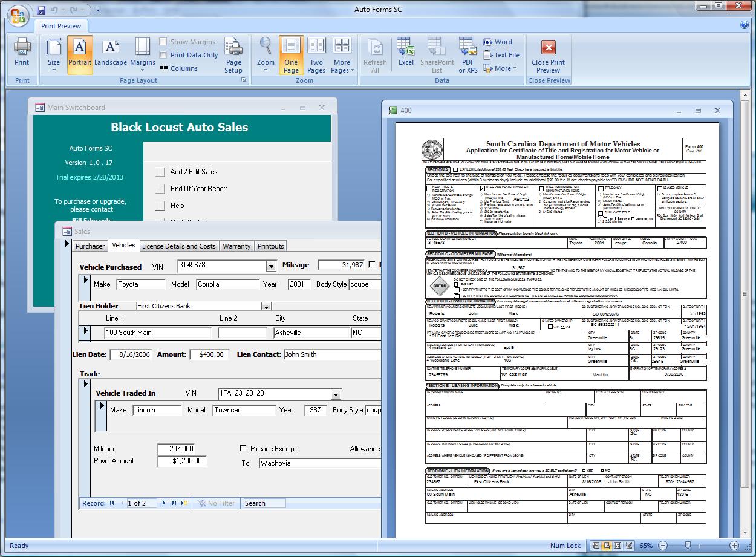
Task: Go to the next record in Sales
Action: [163, 503]
